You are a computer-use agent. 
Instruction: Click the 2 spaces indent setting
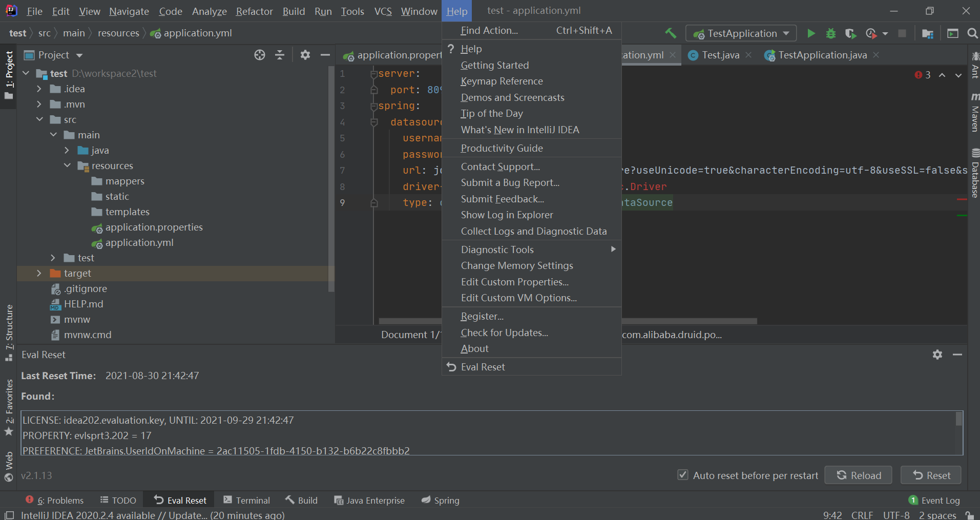point(937,515)
